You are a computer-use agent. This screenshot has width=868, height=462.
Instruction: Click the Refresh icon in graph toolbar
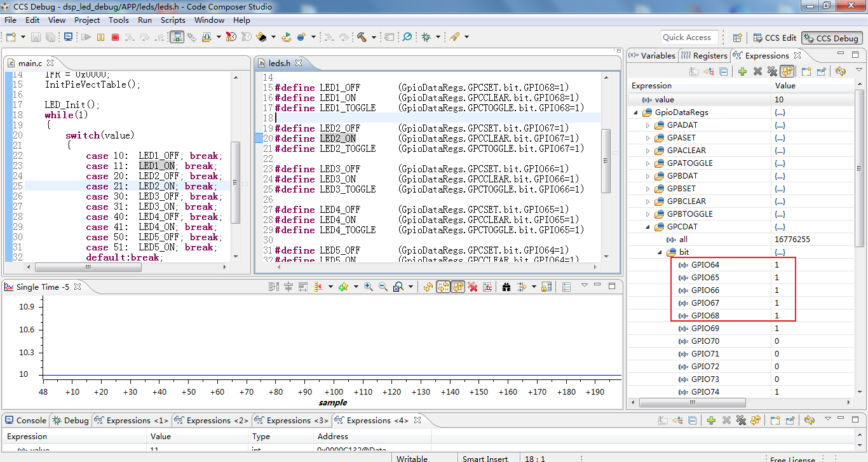click(428, 287)
